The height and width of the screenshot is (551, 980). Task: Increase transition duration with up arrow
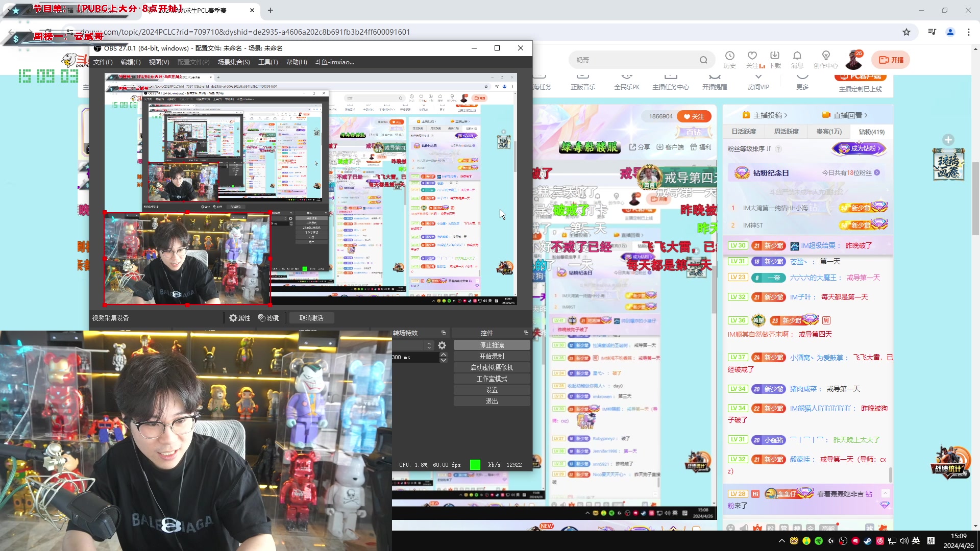click(x=444, y=355)
